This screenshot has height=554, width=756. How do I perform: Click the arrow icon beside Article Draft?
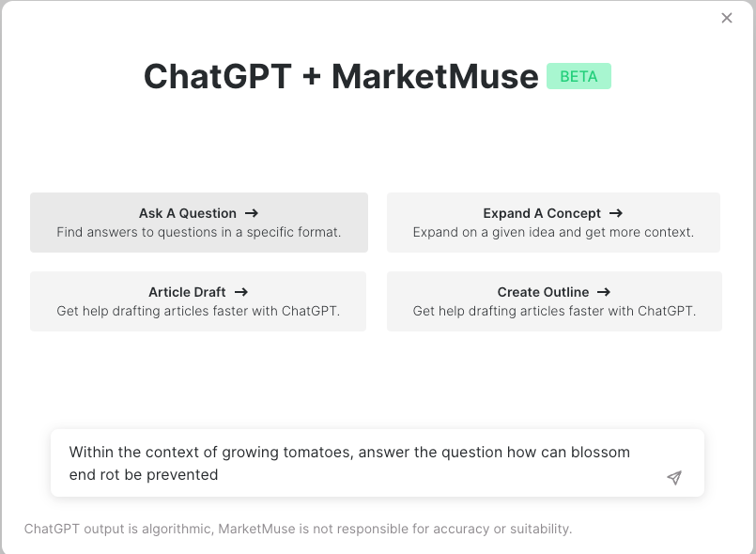pyautogui.click(x=241, y=292)
